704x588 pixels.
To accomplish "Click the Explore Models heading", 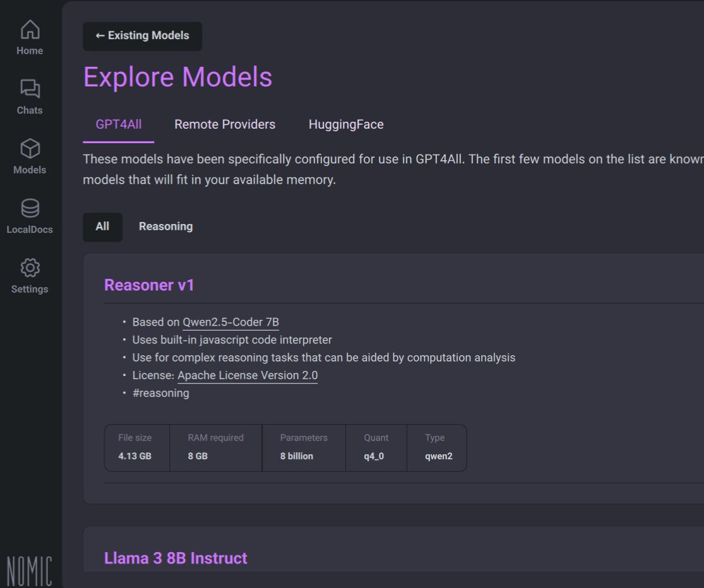I will pyautogui.click(x=177, y=77).
